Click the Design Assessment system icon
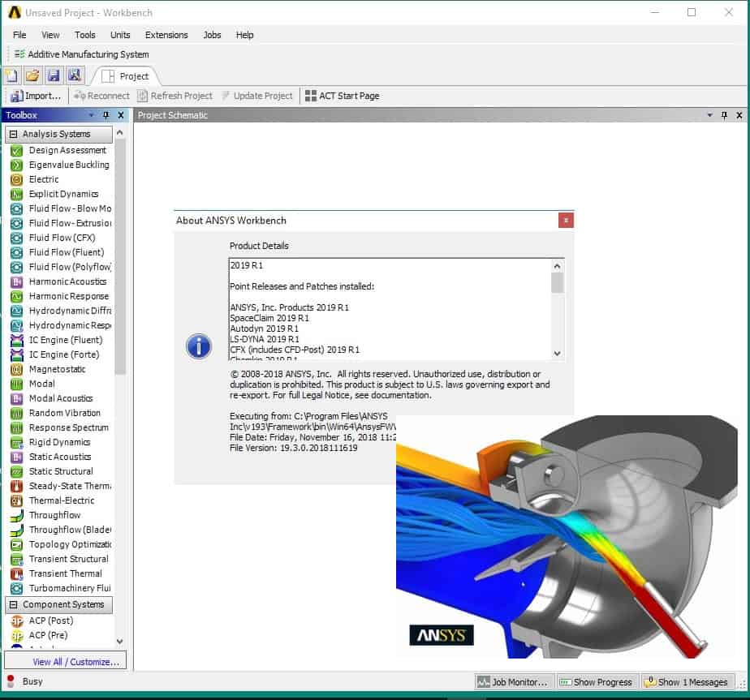This screenshot has width=750, height=700. coord(17,151)
